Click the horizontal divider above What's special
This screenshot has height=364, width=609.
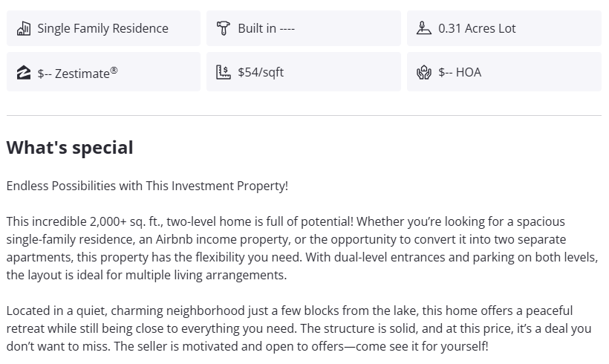(x=304, y=116)
